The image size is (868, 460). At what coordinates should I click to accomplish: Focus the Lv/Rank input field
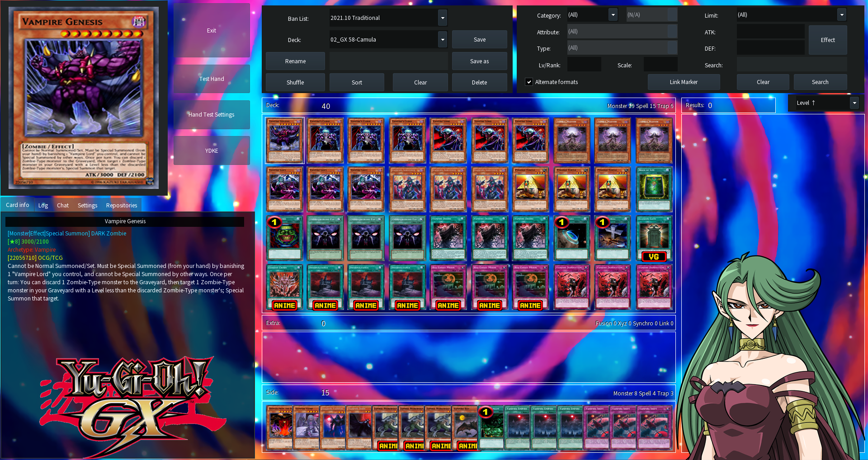pos(584,65)
